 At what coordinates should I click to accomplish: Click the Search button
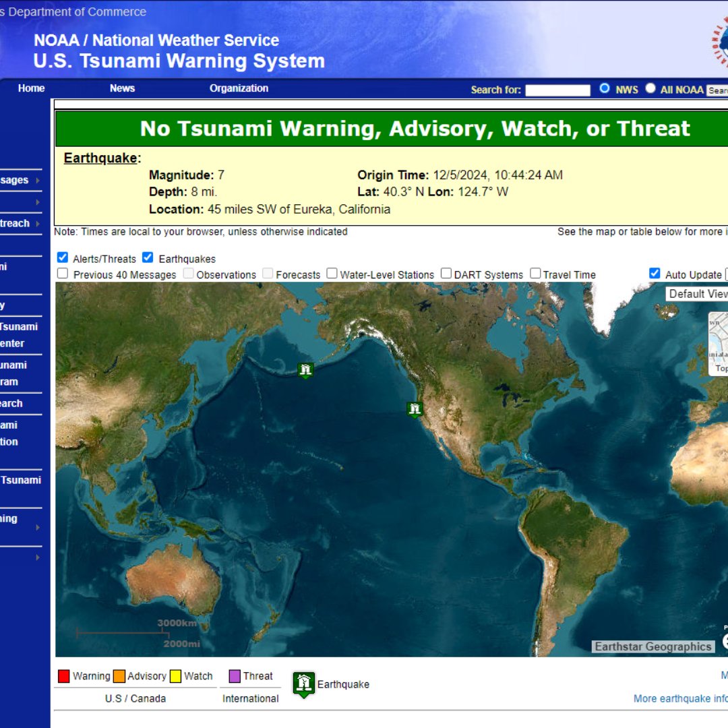click(x=717, y=90)
